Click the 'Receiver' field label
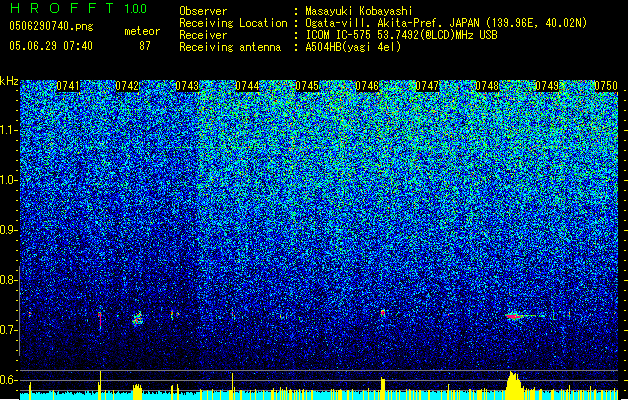The height and width of the screenshot is (400, 629). [203, 35]
